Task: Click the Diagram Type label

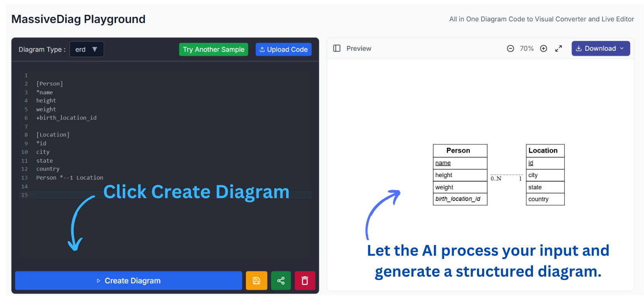Action: click(x=42, y=49)
